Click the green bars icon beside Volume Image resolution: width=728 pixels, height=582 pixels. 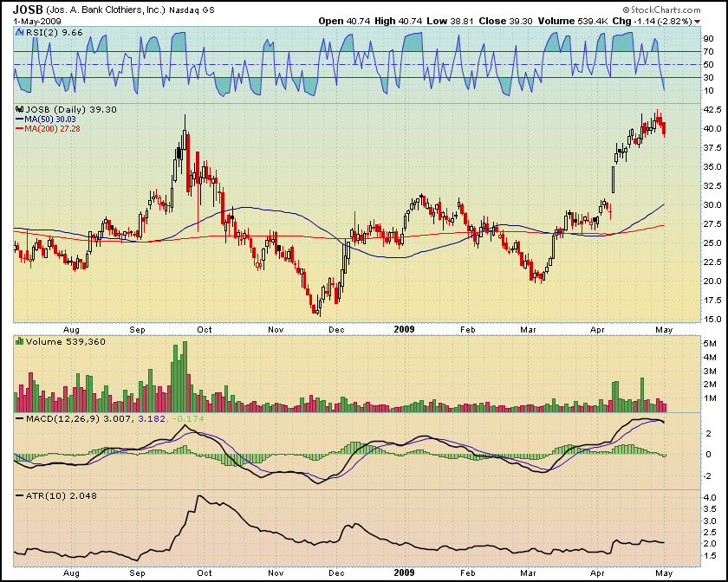[x=19, y=341]
